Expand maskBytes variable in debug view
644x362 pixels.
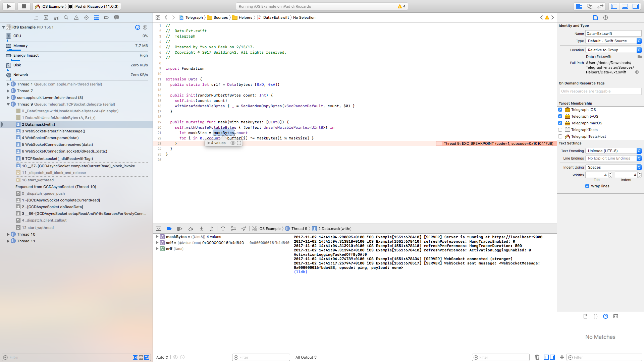tap(157, 237)
